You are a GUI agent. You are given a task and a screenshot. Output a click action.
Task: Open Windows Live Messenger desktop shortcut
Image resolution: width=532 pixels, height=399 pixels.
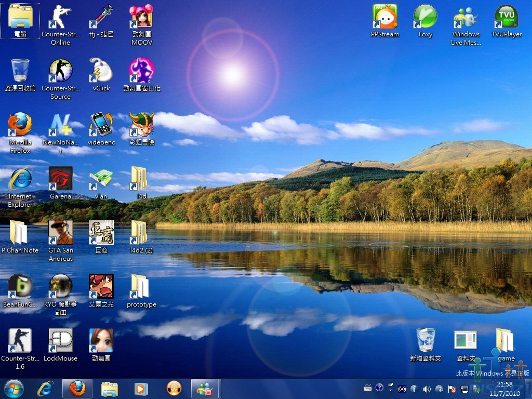(465, 17)
